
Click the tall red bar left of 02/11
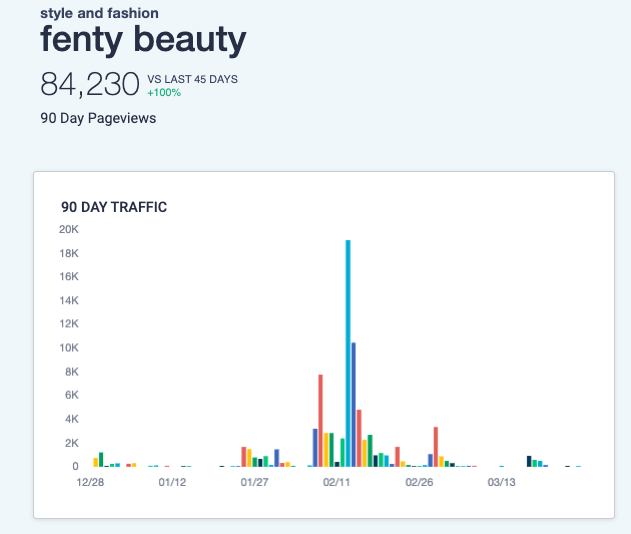point(321,421)
